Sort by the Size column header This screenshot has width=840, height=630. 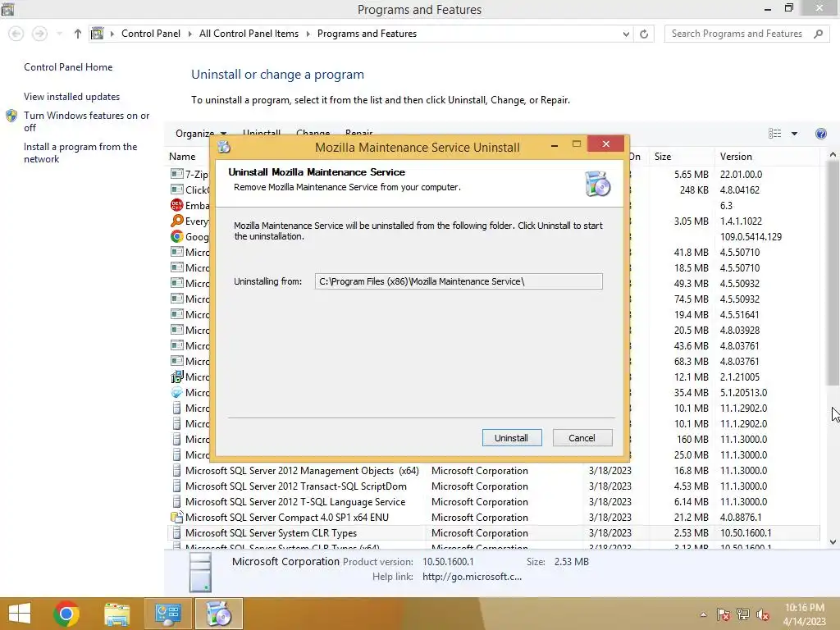pos(680,157)
